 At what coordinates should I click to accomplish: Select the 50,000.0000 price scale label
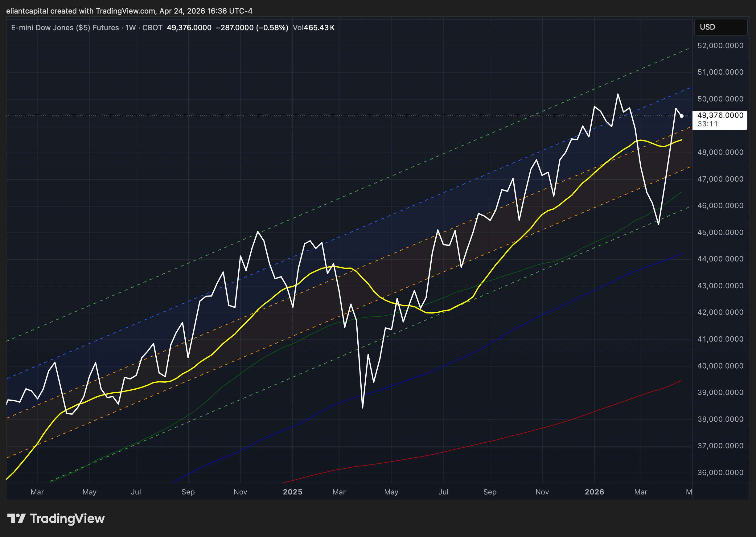click(720, 99)
